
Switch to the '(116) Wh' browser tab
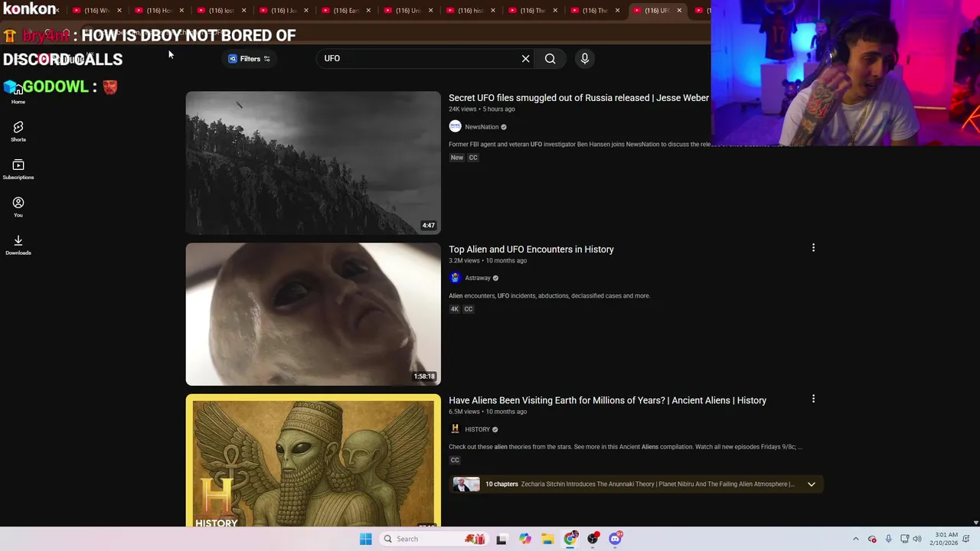click(96, 11)
